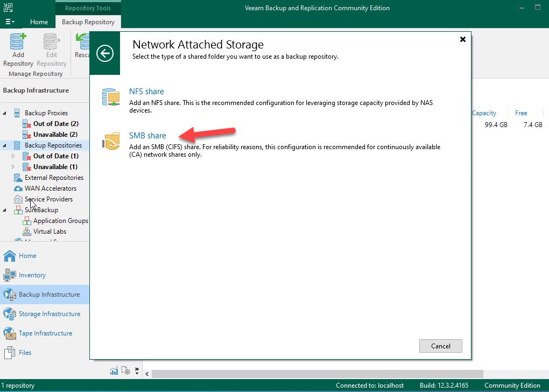This screenshot has width=549, height=392.
Task: Click the NFS share link
Action: [x=146, y=92]
